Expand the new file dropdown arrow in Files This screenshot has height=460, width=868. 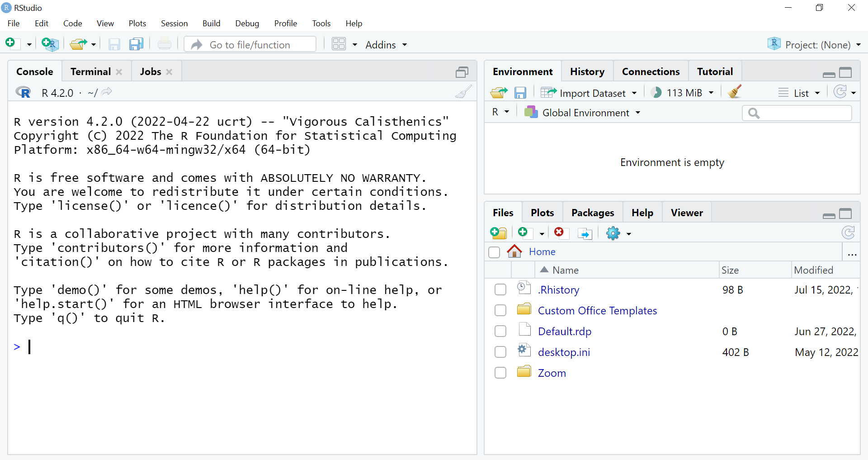click(542, 234)
